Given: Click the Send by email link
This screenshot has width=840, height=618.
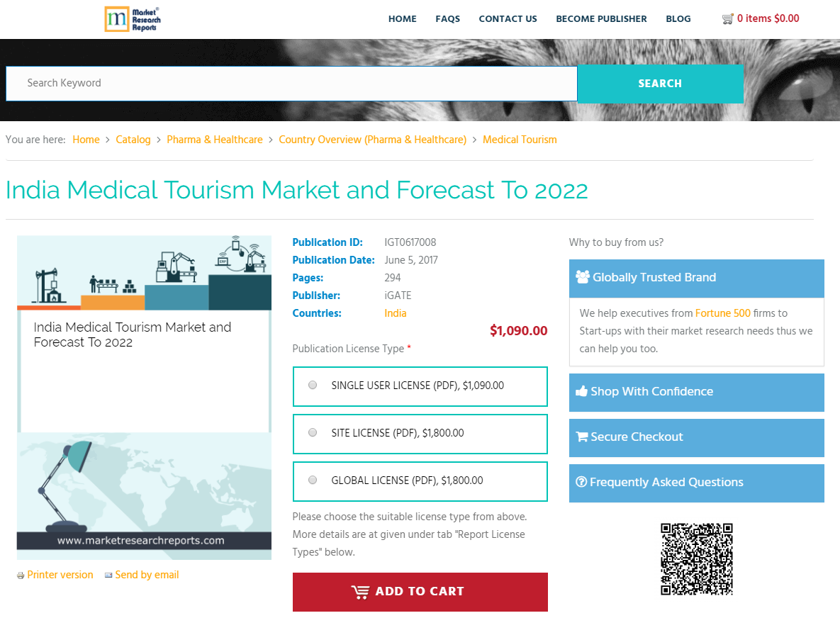Looking at the screenshot, I should tap(147, 575).
